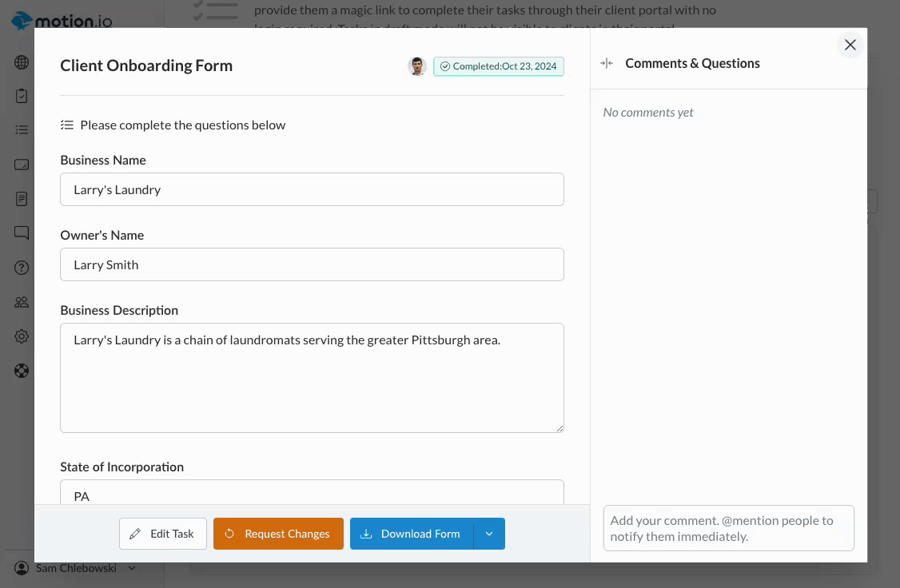Open the settings gear icon in sidebar
Viewport: 900px width, 588px height.
coord(22,336)
